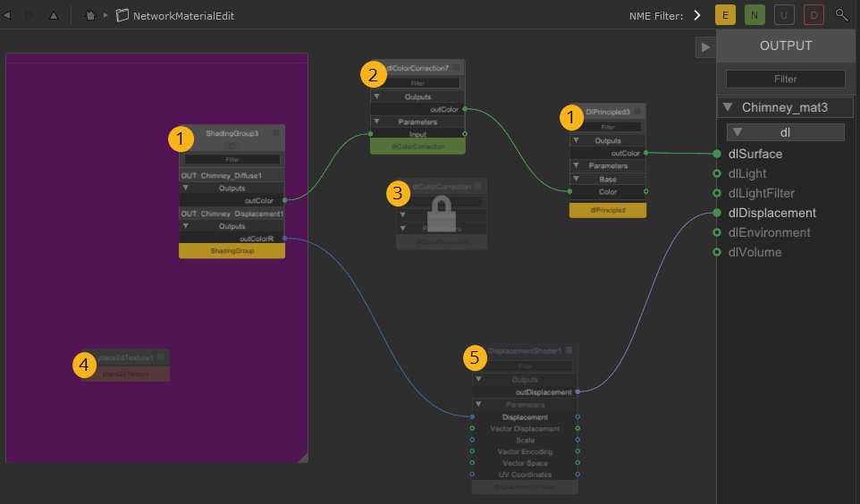Click the search magnifier icon
The height and width of the screenshot is (504, 860).
click(x=841, y=15)
